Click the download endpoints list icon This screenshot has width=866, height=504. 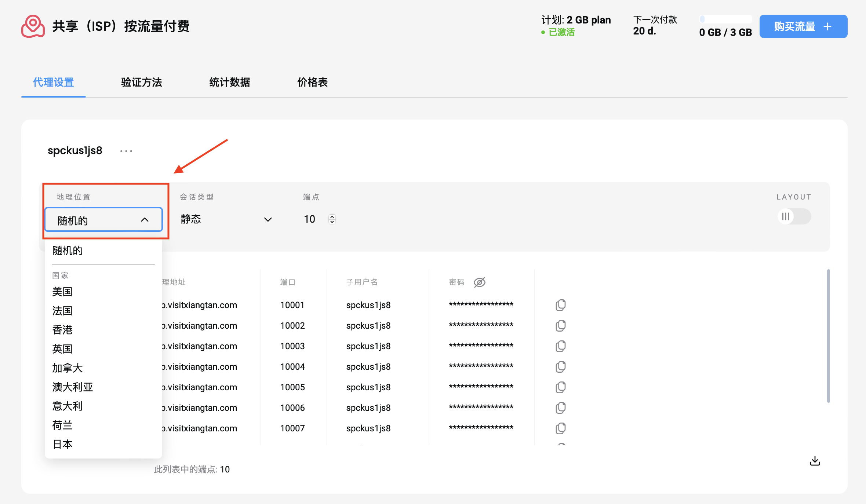tap(815, 461)
